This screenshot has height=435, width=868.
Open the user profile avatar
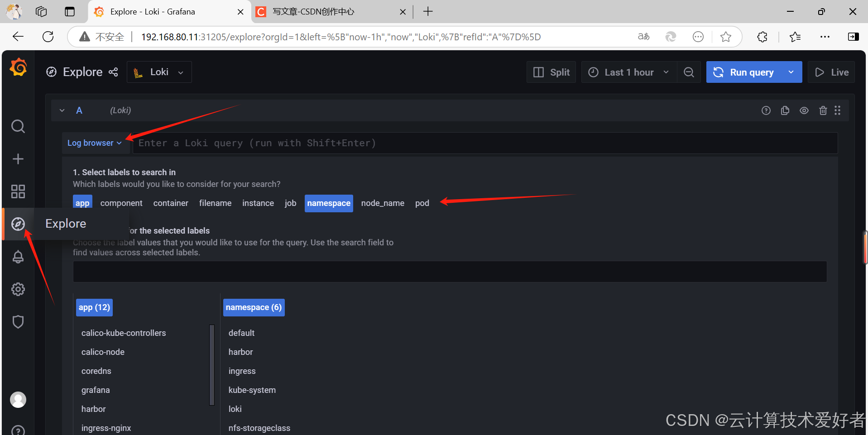18,400
